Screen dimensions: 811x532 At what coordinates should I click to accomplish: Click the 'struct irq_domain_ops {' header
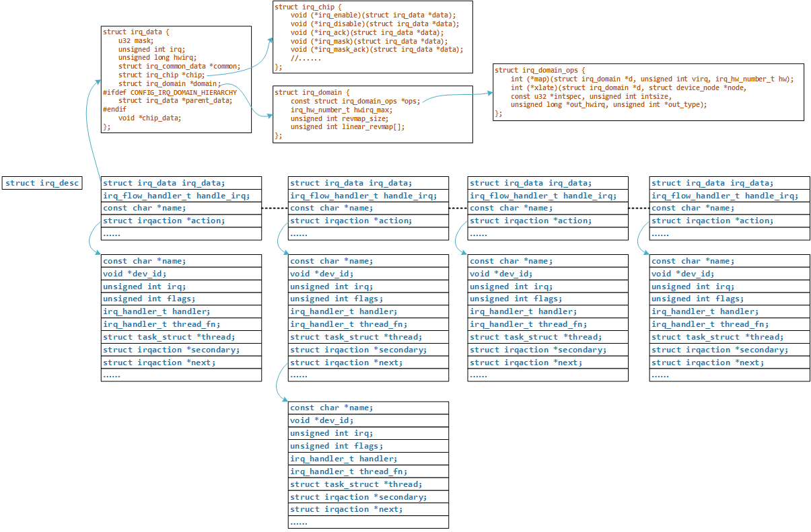point(540,70)
